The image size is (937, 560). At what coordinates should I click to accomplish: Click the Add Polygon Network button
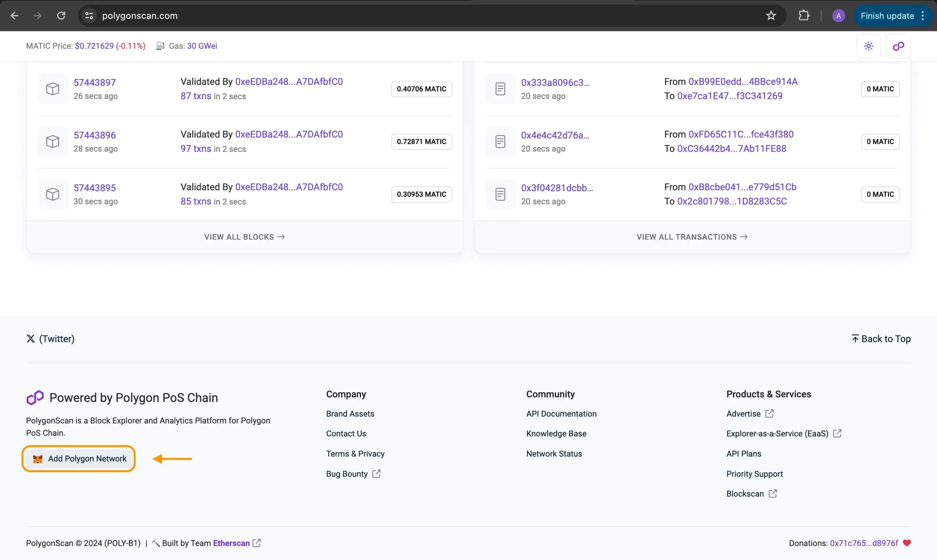79,459
